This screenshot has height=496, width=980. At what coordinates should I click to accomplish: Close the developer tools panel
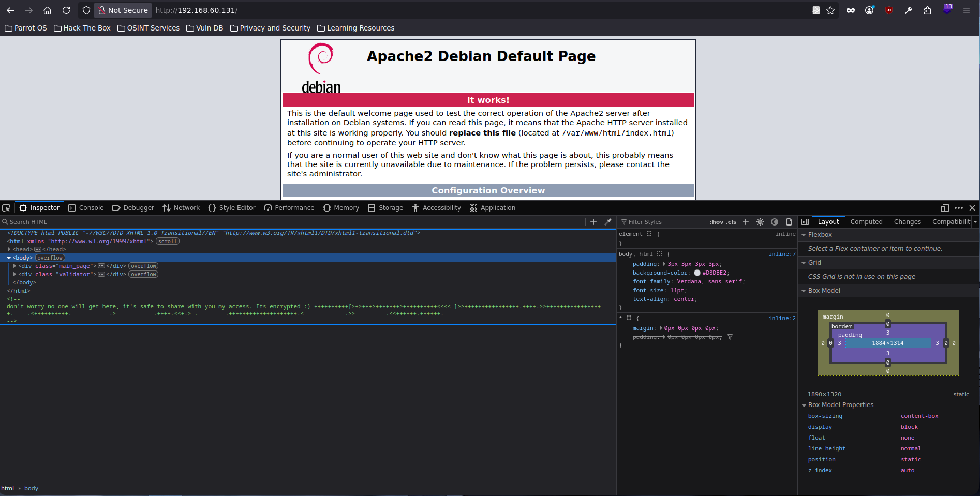[x=972, y=208]
